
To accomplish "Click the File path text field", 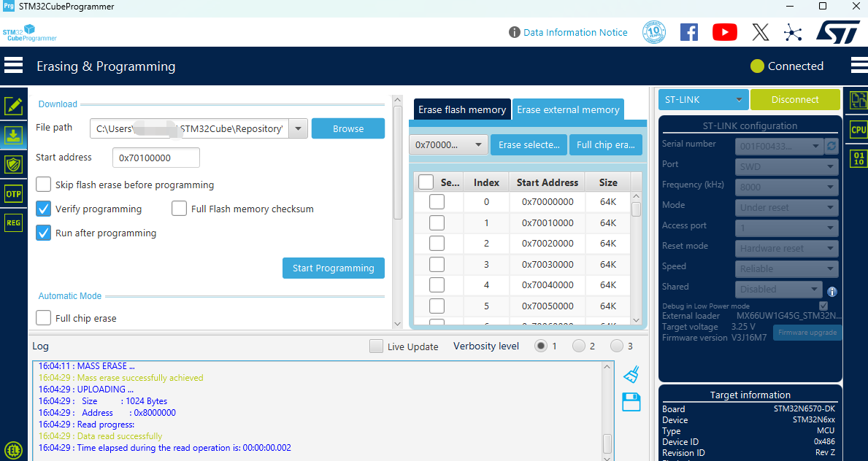I will 189,129.
